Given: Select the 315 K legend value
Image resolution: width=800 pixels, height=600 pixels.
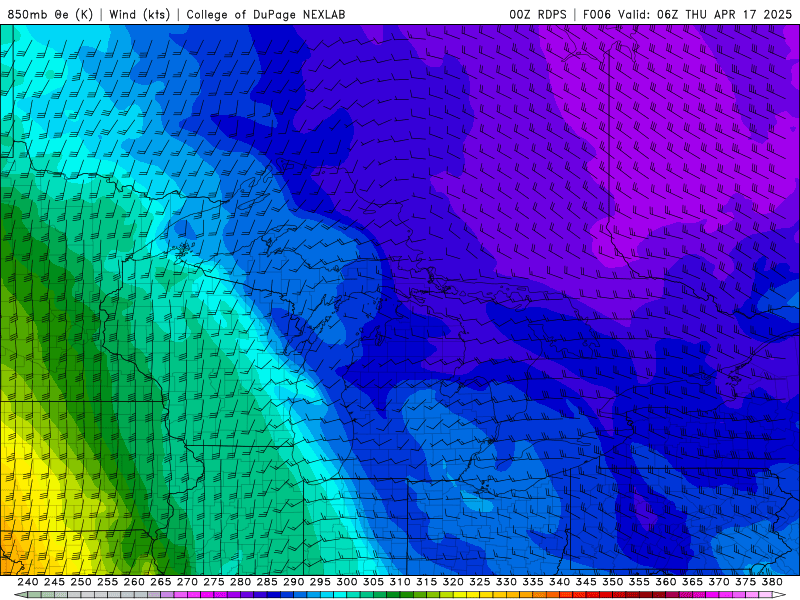Looking at the screenshot, I should click(426, 582).
